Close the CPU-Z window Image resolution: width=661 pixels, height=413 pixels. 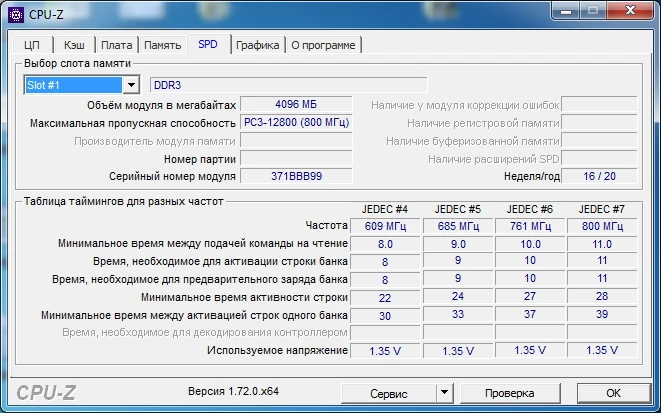coord(630,11)
